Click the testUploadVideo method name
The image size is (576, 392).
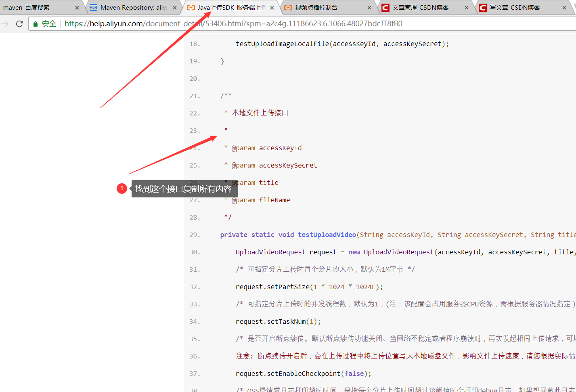[x=327, y=235]
